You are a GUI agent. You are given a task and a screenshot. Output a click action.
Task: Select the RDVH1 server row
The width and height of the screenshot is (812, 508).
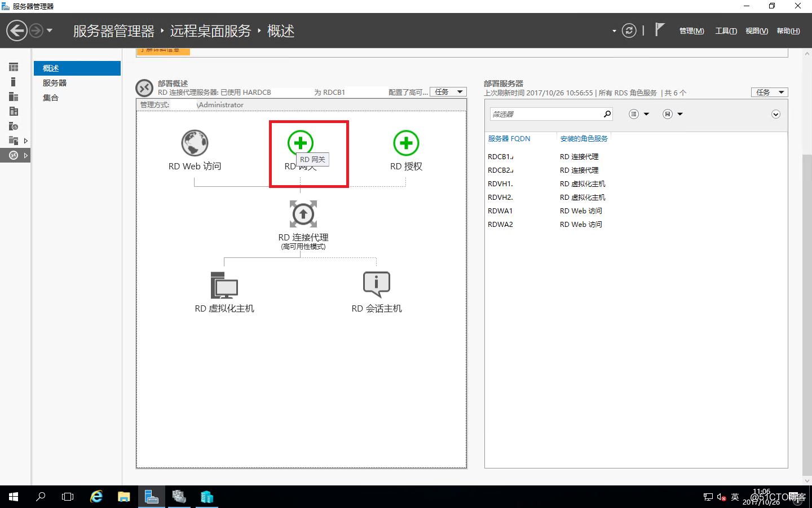point(636,184)
